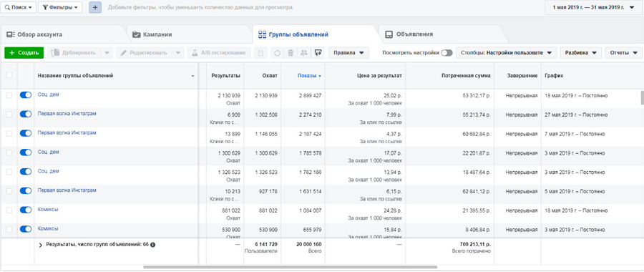Sort by the Цена за результат header
The image size is (644, 272).
(380, 76)
